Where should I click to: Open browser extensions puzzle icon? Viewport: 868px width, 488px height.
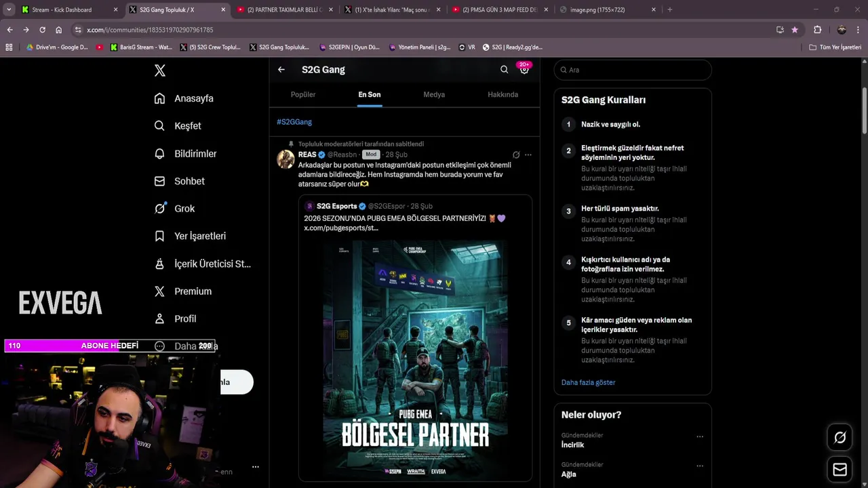tap(817, 30)
